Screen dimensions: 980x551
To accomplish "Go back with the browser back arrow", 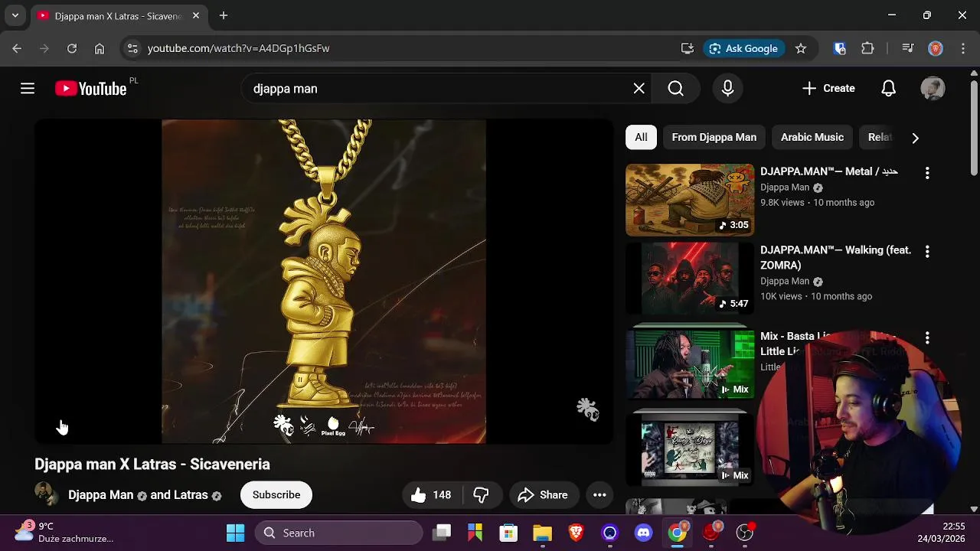I will point(17,48).
